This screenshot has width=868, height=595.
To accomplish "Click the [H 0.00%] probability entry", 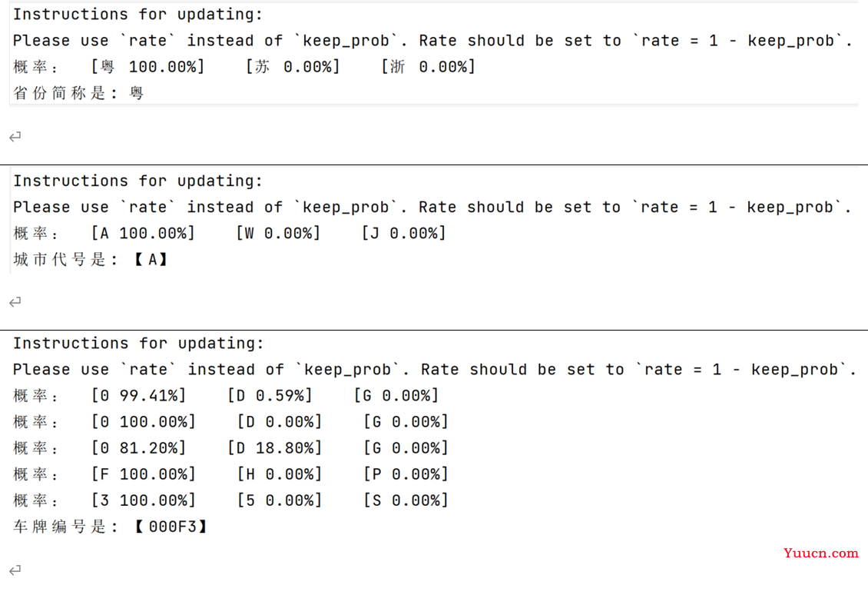I will pos(280,474).
